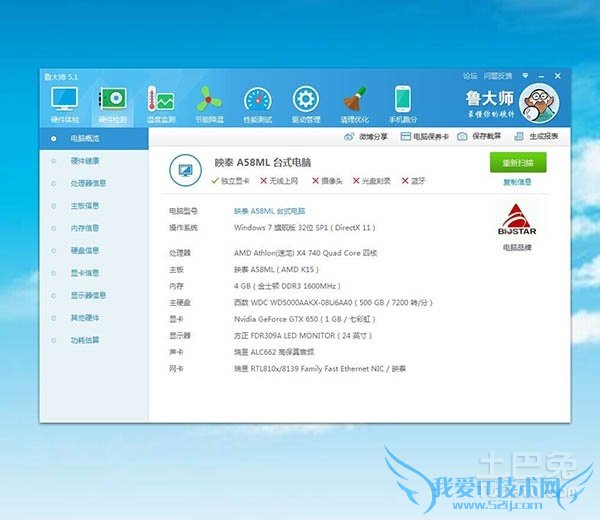The width and height of the screenshot is (600, 520).
Task: Click the Biostar 电脑品牌 logo
Action: tap(517, 220)
